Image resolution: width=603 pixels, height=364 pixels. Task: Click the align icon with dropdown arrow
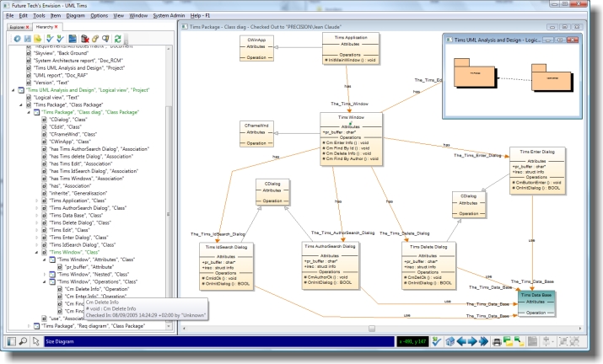pyautogui.click(x=546, y=341)
